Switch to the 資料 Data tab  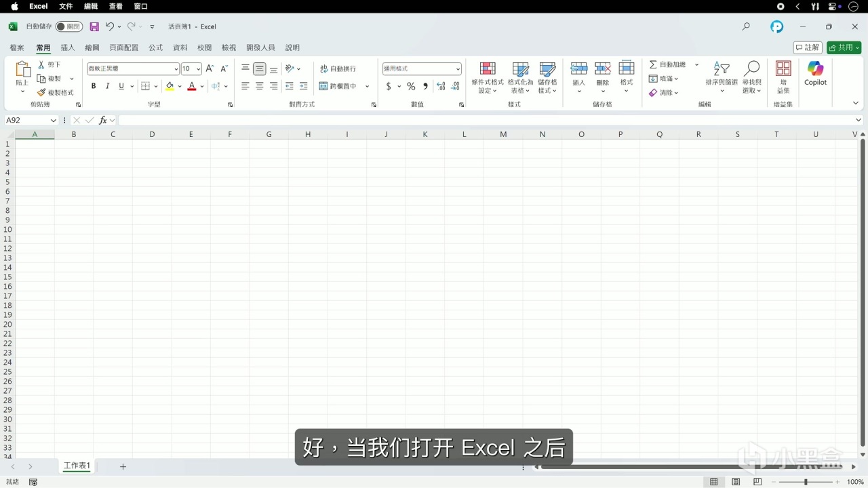tap(180, 47)
